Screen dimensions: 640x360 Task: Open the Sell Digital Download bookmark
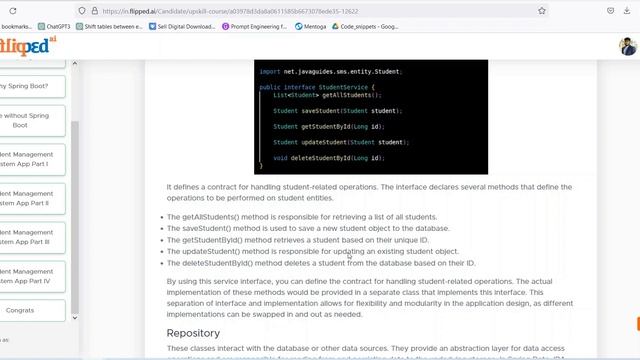coord(182,27)
